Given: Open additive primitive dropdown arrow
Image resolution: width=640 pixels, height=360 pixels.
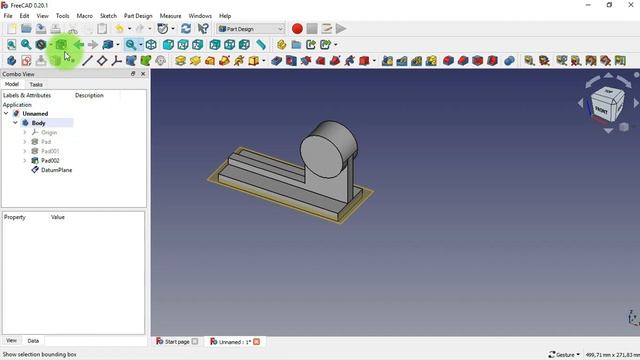Looking at the screenshot, I should (264, 61).
